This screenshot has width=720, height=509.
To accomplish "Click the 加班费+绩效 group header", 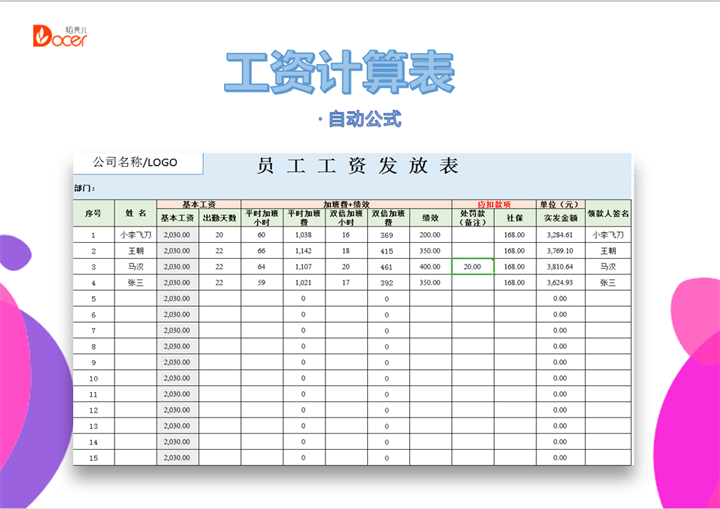I will tap(346, 204).
